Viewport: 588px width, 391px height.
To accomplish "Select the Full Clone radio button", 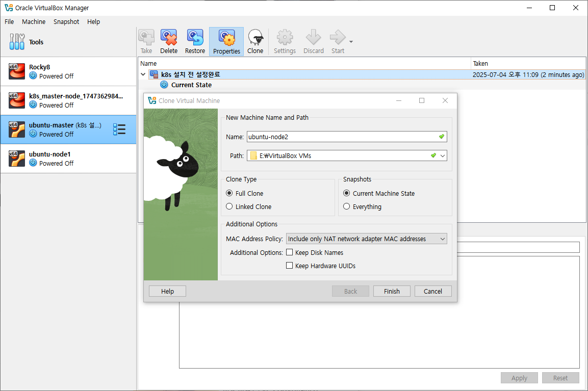I will tap(229, 193).
